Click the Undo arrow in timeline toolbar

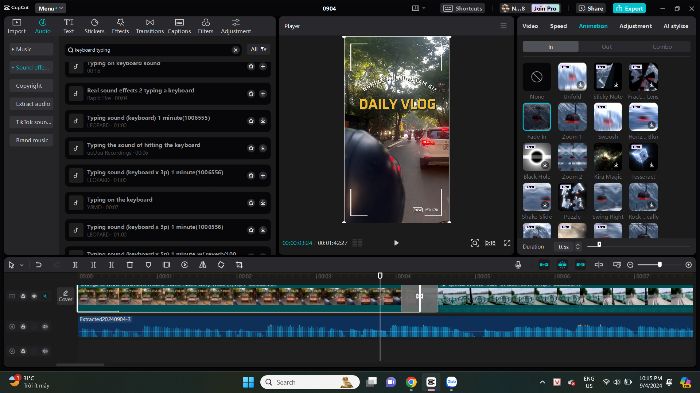[38, 265]
